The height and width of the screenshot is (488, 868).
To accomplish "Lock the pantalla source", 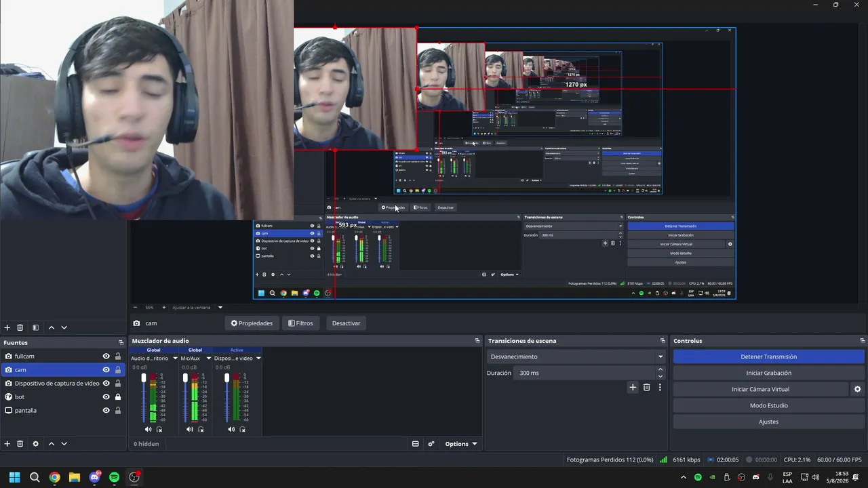I will [118, 411].
